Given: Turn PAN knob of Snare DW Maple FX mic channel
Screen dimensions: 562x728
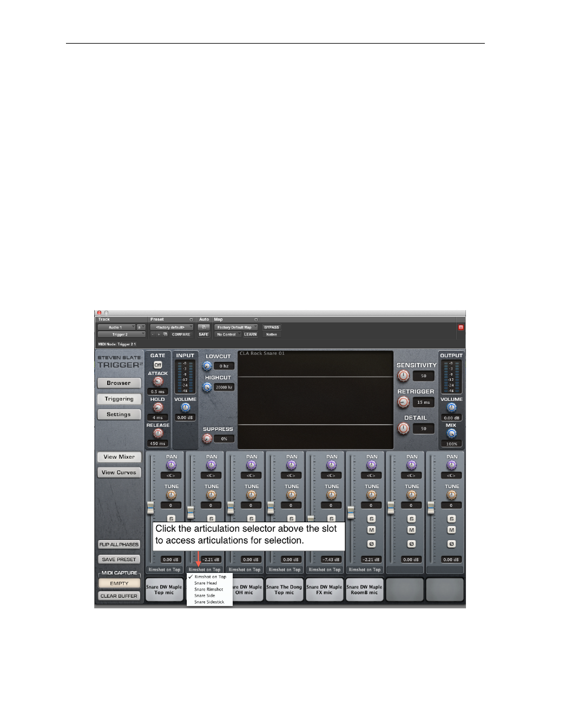Looking at the screenshot, I should [332, 465].
